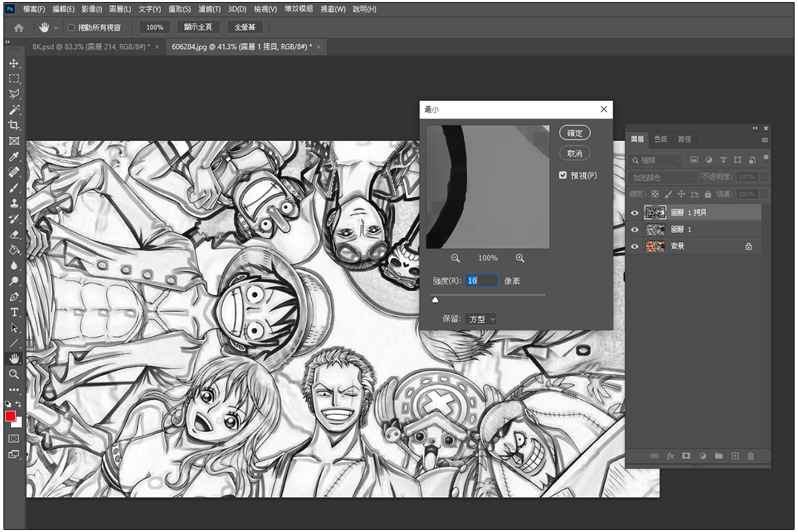Open the Hand tool preset dropdown arrow
798x532 pixels.
tap(56, 27)
